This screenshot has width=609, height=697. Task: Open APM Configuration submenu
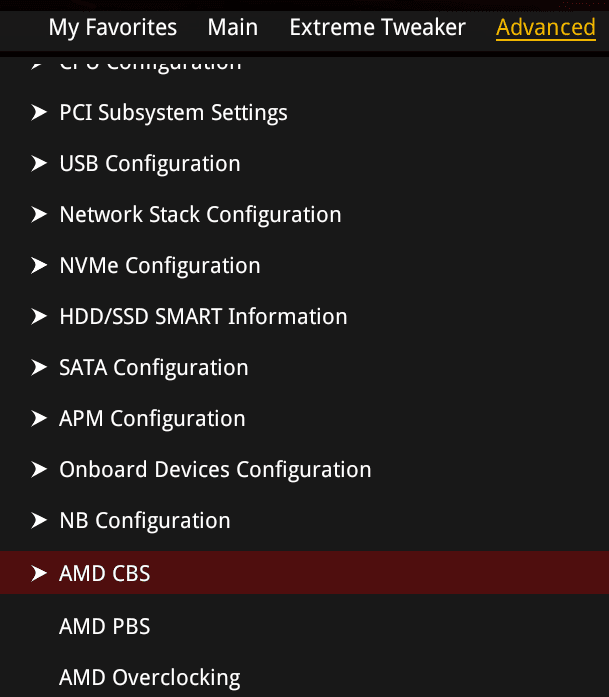152,419
